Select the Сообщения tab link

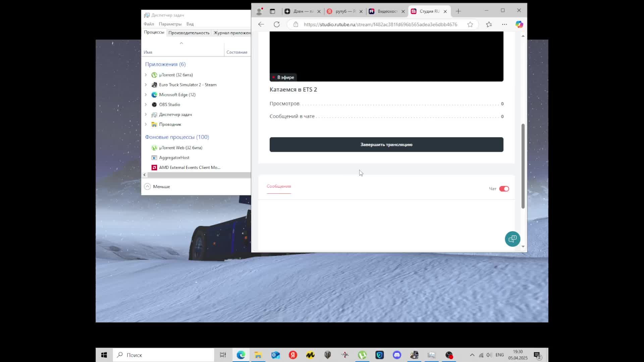(x=279, y=186)
